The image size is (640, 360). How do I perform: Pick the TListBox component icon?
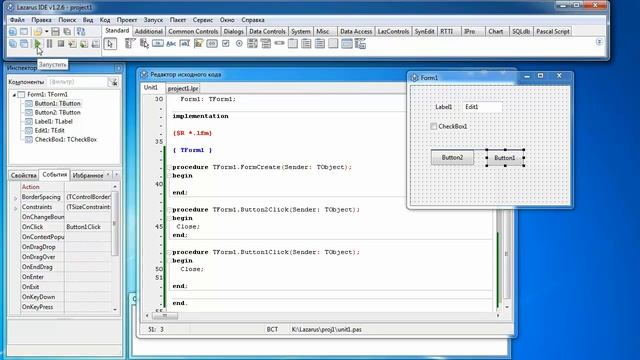point(252,43)
